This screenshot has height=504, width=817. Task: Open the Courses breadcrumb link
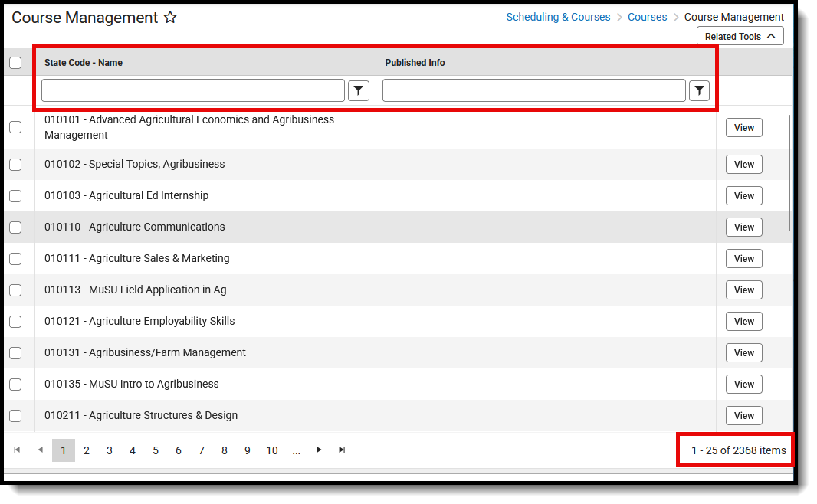pyautogui.click(x=647, y=17)
